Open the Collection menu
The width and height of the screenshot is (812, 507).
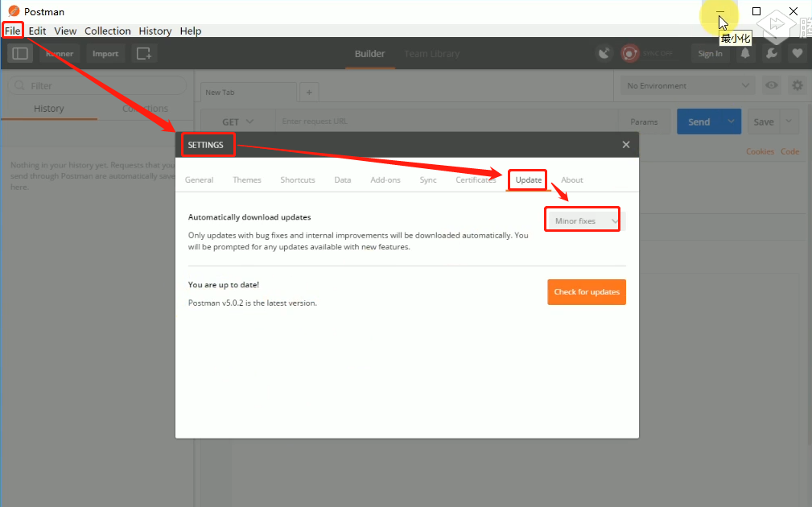pos(108,31)
